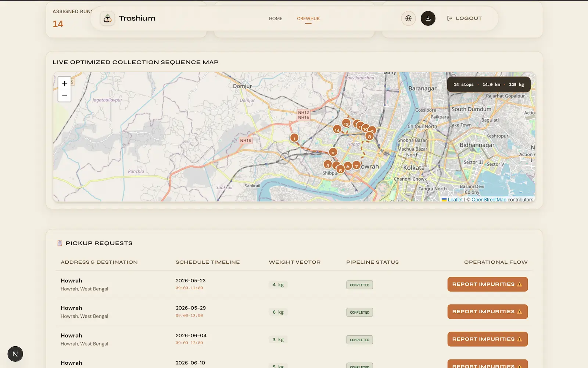Click the dark download icon button
The image size is (588, 368).
(x=428, y=18)
